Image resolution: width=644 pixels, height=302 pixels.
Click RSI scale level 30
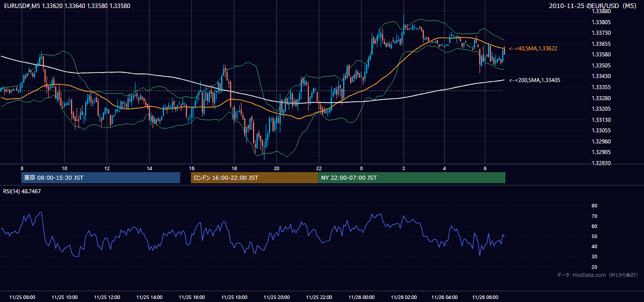(x=594, y=257)
